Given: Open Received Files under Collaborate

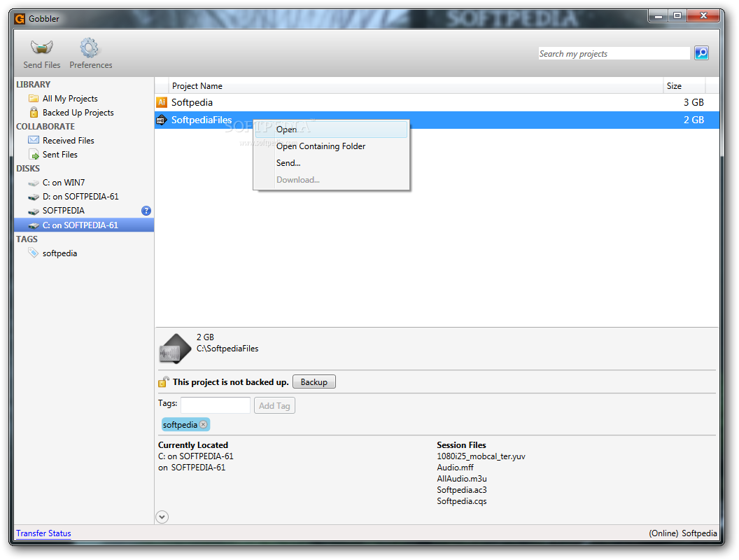Looking at the screenshot, I should pyautogui.click(x=69, y=141).
